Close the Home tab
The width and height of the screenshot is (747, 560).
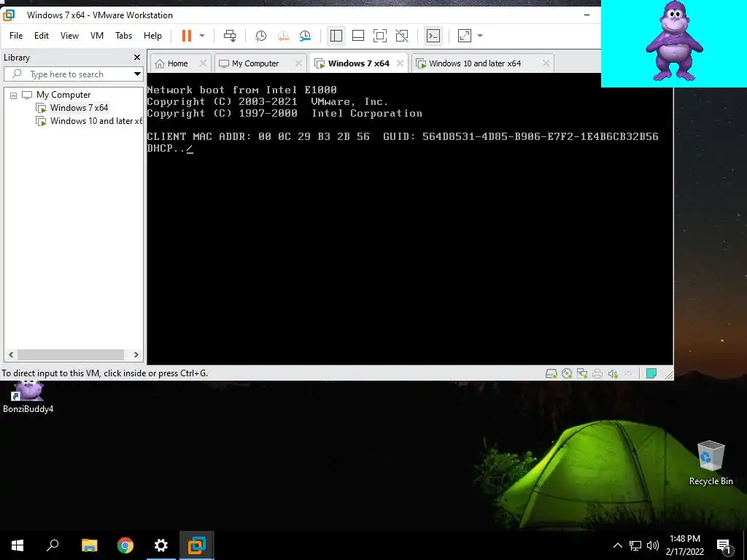(x=203, y=63)
